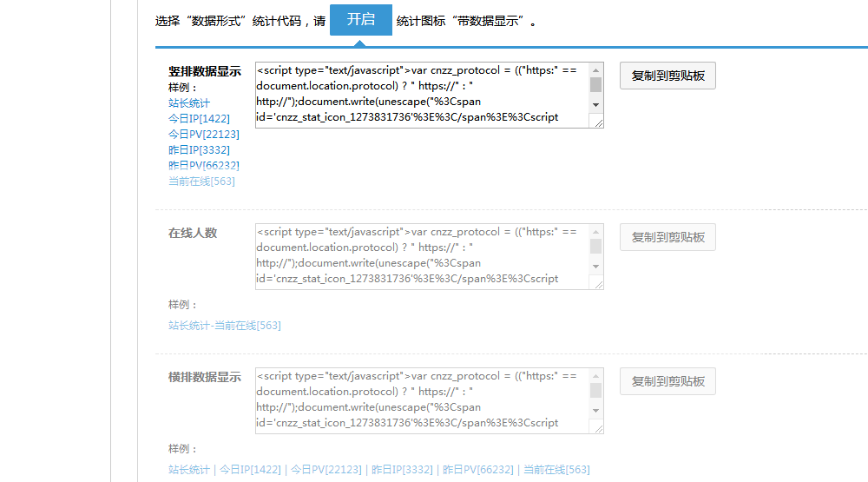Click resize handle of 横排数据显示 textarea
868x482 pixels.
597,427
